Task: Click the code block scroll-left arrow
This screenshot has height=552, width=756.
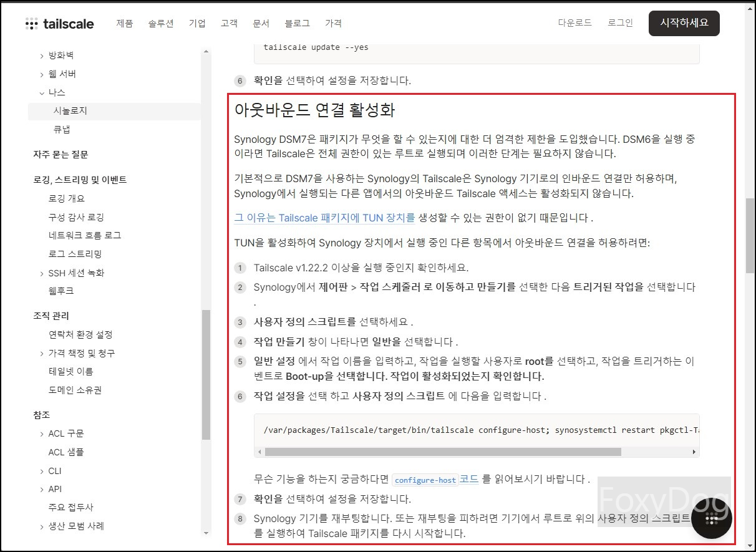Action: [x=259, y=452]
